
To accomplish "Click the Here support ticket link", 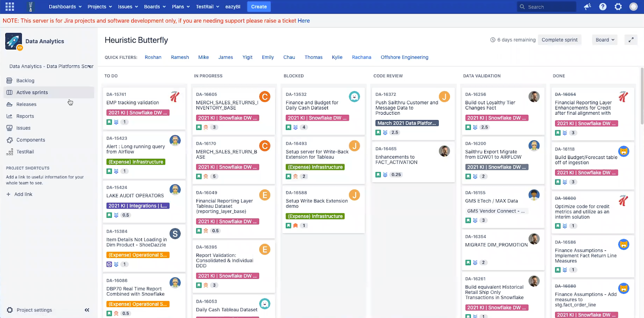I will 304,21.
